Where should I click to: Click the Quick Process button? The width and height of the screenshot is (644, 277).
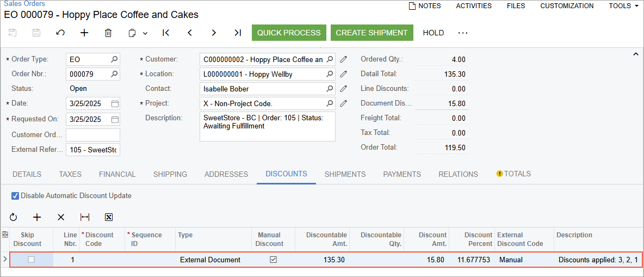[289, 33]
